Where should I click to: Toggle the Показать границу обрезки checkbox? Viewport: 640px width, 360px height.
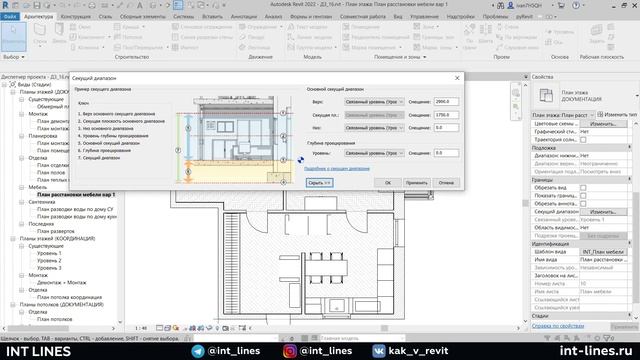[x=583, y=196]
